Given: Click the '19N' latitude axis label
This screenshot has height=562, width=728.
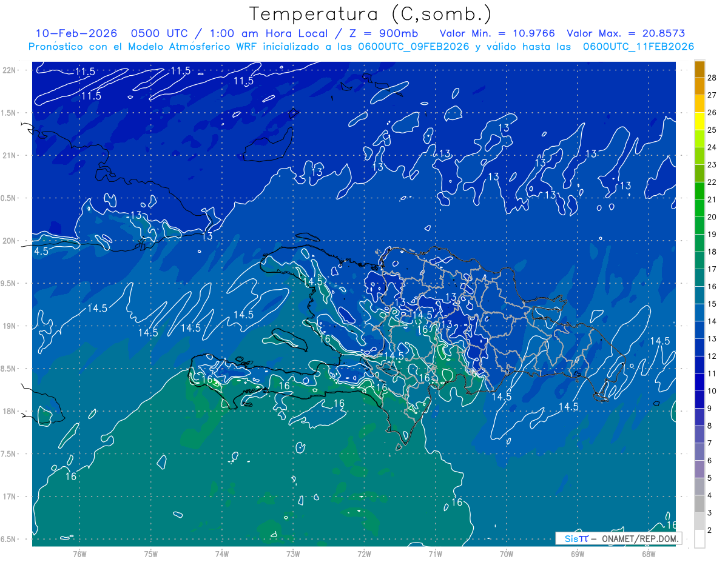Looking at the screenshot, I should pyautogui.click(x=9, y=326).
